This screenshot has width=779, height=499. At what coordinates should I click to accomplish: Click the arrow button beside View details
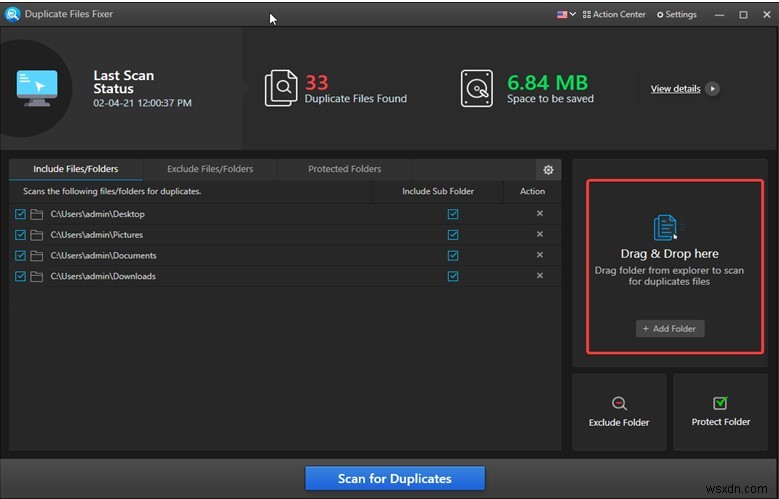[712, 89]
